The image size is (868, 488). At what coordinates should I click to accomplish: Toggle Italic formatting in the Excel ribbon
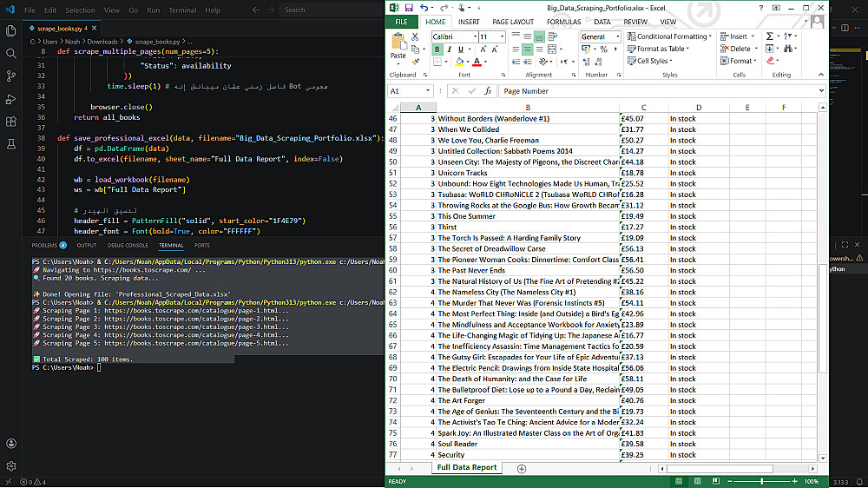click(x=450, y=49)
